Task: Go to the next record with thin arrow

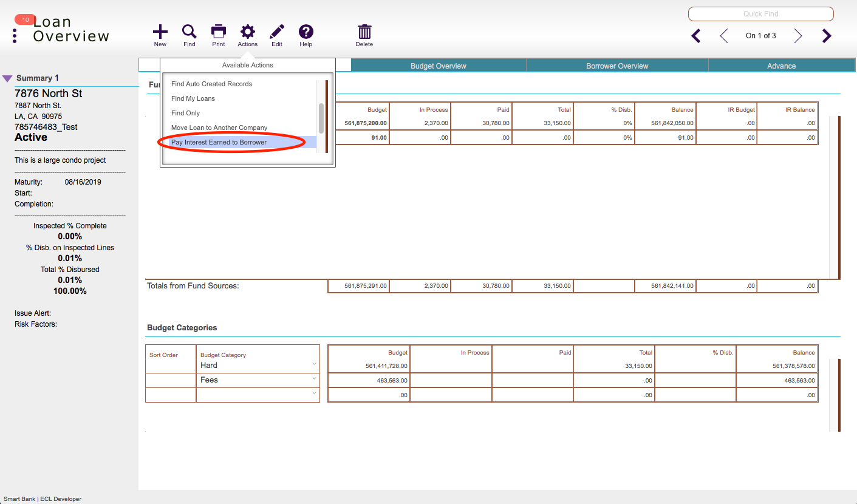Action: click(x=798, y=36)
